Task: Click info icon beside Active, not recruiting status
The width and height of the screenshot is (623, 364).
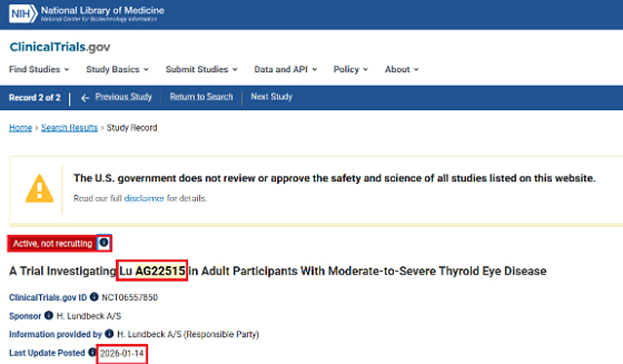Action: point(104,242)
